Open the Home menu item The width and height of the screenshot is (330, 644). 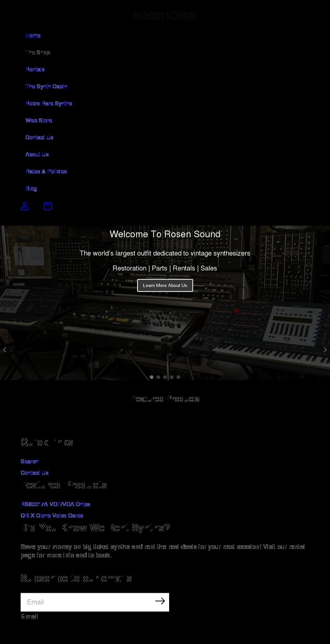tap(33, 35)
